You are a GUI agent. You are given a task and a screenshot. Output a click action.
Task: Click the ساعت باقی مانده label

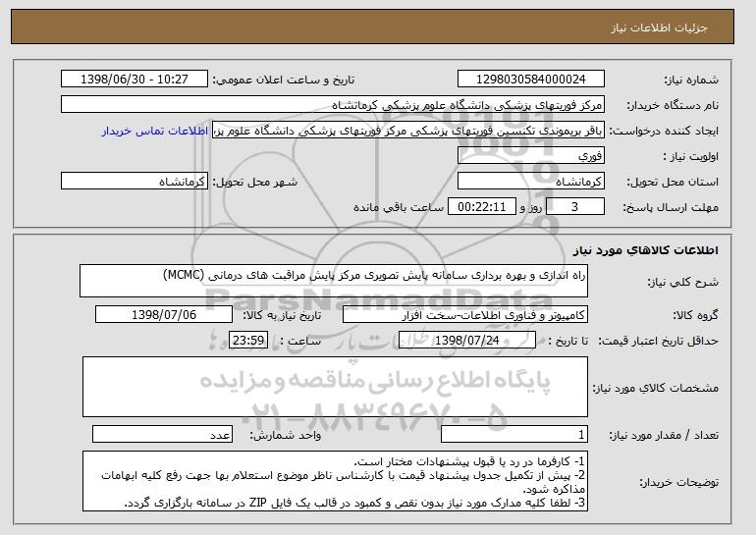coord(399,207)
